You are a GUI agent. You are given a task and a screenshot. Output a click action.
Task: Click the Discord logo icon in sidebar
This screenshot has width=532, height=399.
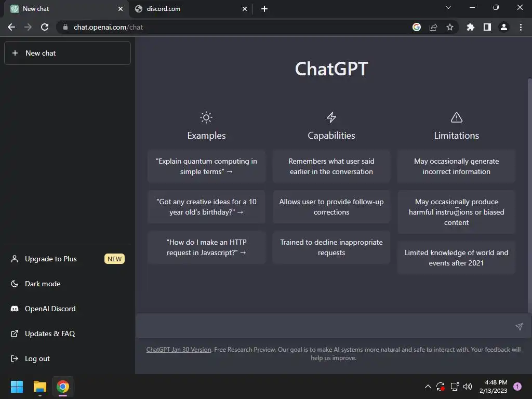pyautogui.click(x=14, y=309)
